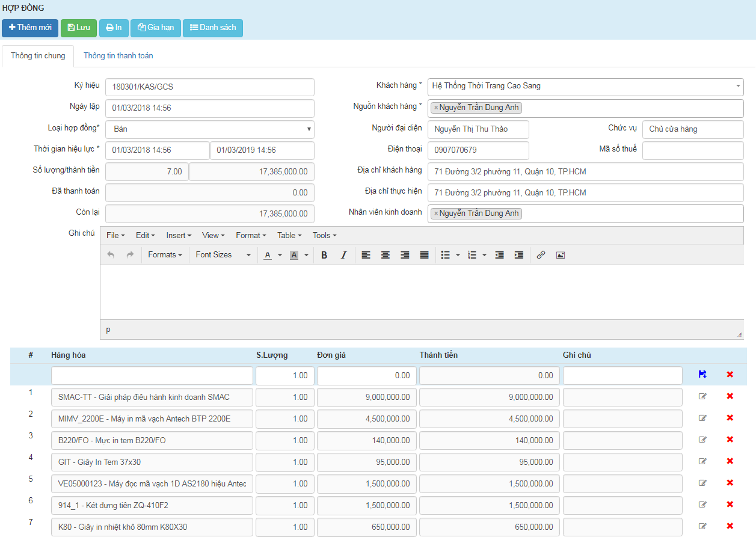Delete the SMAC-TT product row
756x549 pixels.
tap(730, 396)
